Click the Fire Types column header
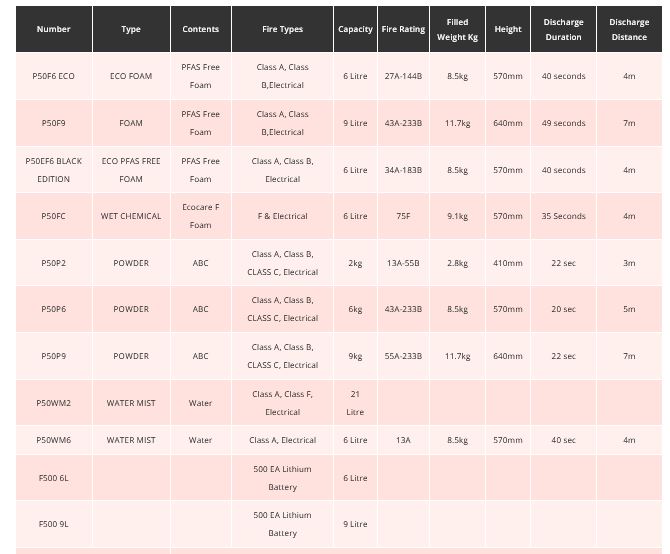The width and height of the screenshot is (670, 554). pyautogui.click(x=282, y=29)
